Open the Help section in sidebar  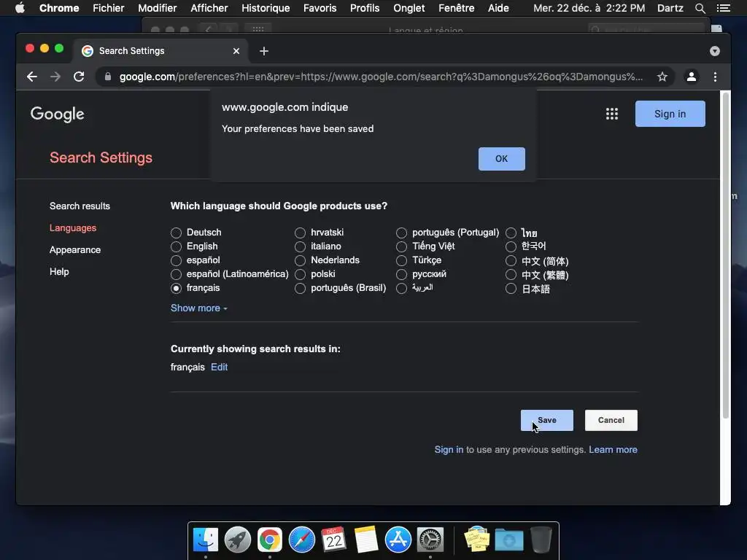click(x=59, y=272)
